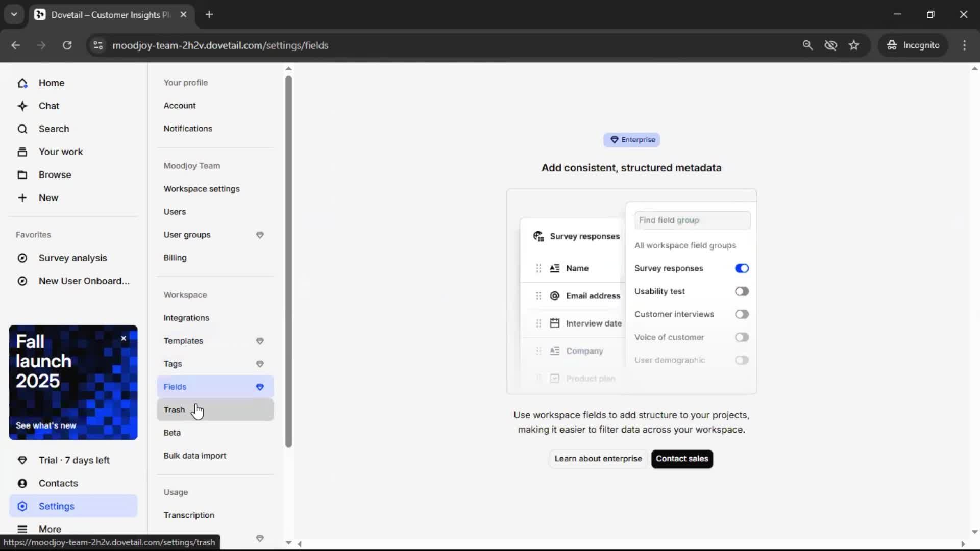Open the Trash settings page
980x551 pixels.
[x=175, y=410]
